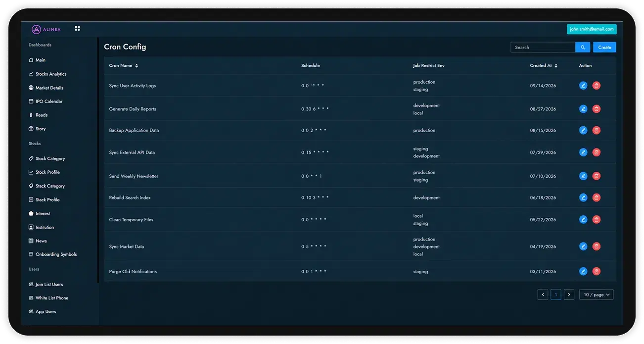Delete the Generate Daily Reports cron
This screenshot has width=644, height=344.
[x=597, y=109]
